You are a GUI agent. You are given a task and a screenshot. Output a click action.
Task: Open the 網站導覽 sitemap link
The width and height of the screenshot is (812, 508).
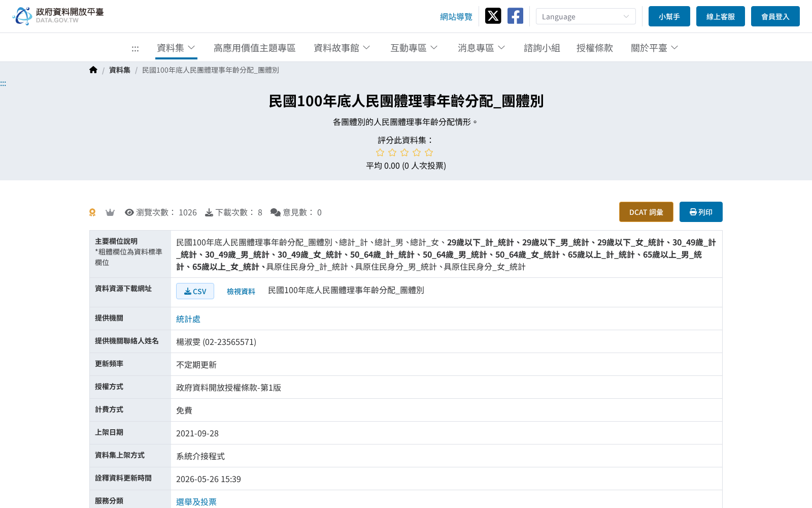(x=456, y=17)
